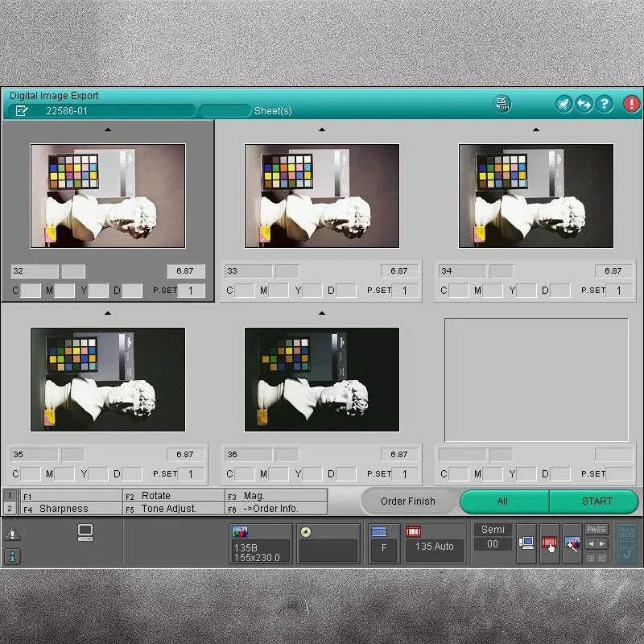This screenshot has height=644, width=644.
Task: Select the F1 function row 1 toggle
Action: [10, 496]
